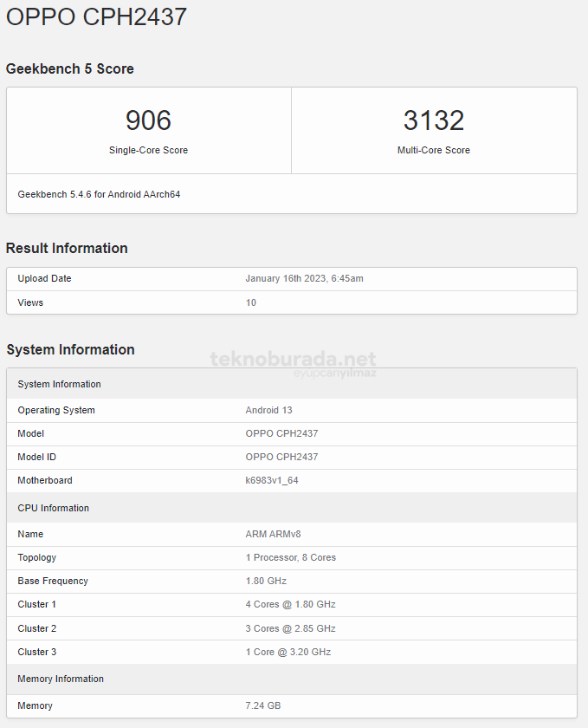This screenshot has height=728, width=588.
Task: Click the ARM ARMv8 name value
Action: 273,534
